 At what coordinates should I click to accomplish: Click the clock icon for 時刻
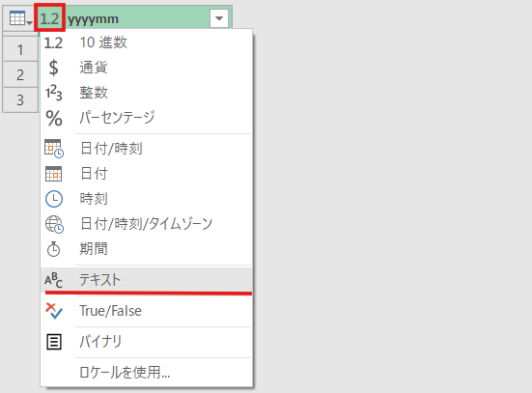coord(54,199)
